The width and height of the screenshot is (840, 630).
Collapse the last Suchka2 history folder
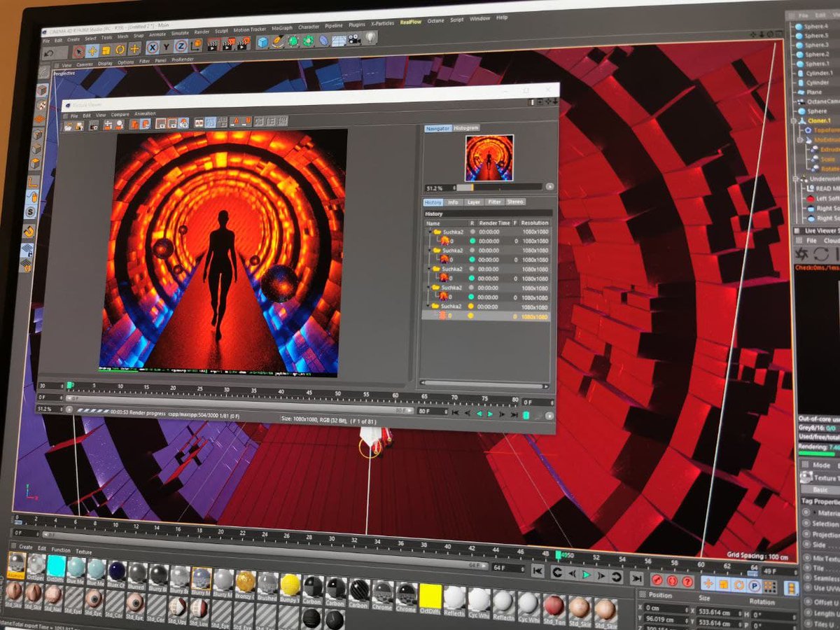click(x=429, y=307)
